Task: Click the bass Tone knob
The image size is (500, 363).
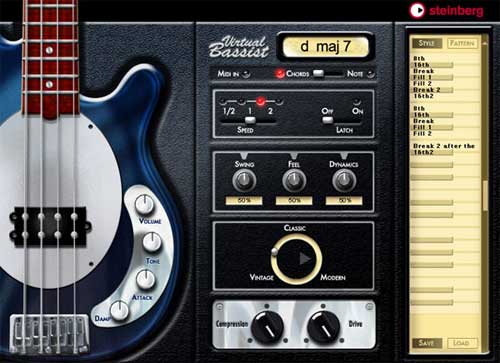Action: click(x=152, y=242)
